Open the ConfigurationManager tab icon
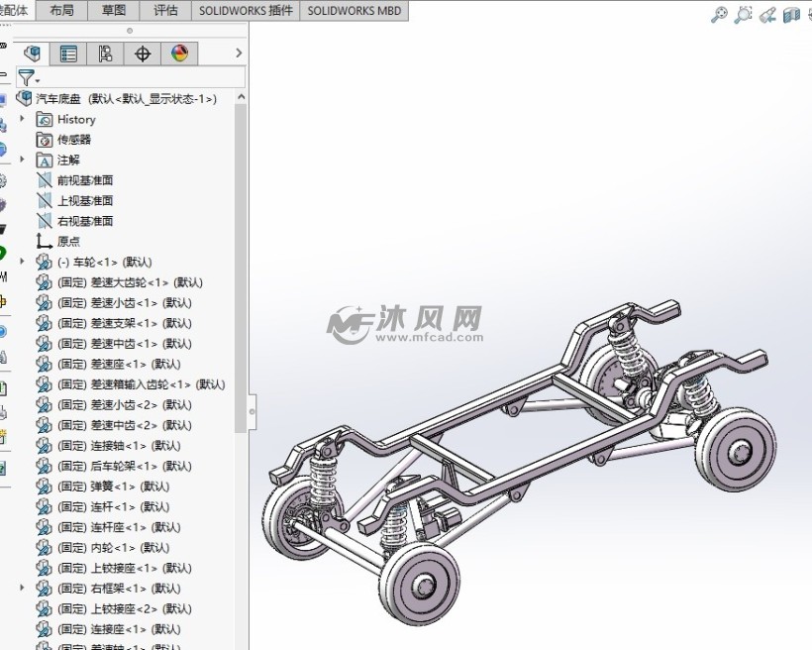The height and width of the screenshot is (650, 812). point(105,54)
